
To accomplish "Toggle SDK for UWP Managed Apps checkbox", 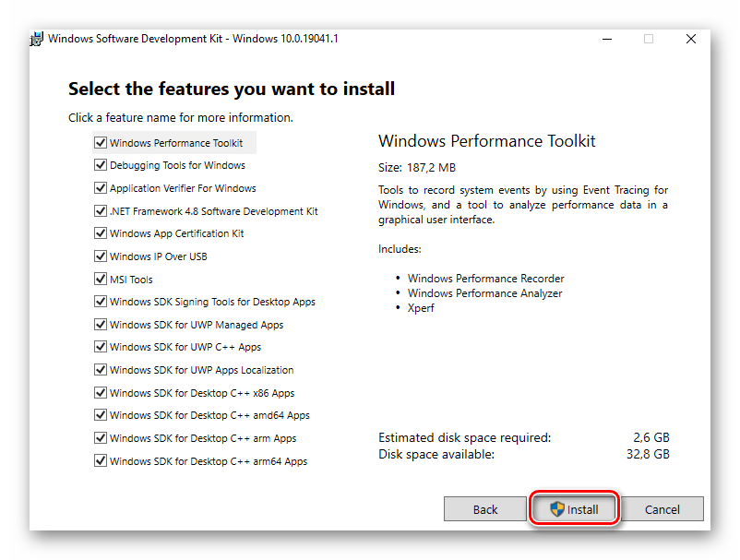I will (101, 325).
